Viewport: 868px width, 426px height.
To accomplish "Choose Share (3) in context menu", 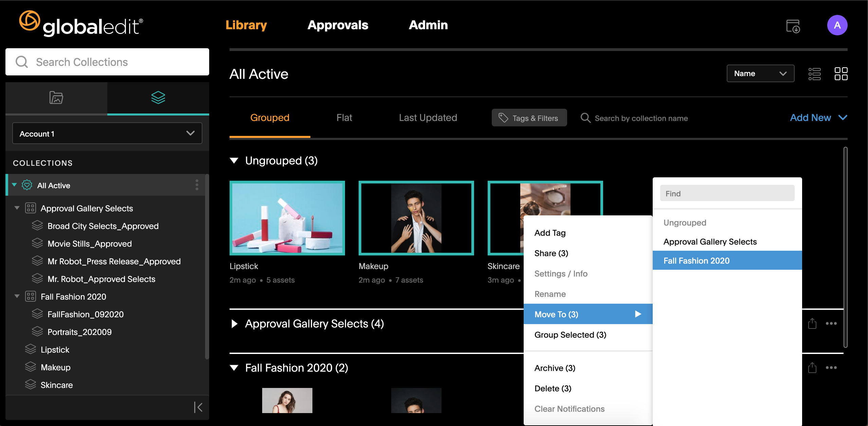I will point(588,253).
